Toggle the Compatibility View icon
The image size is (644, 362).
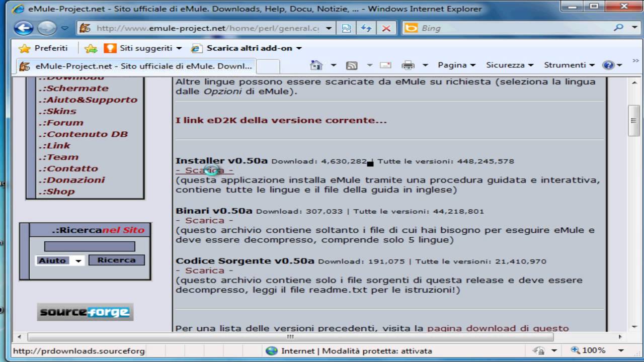point(346,28)
